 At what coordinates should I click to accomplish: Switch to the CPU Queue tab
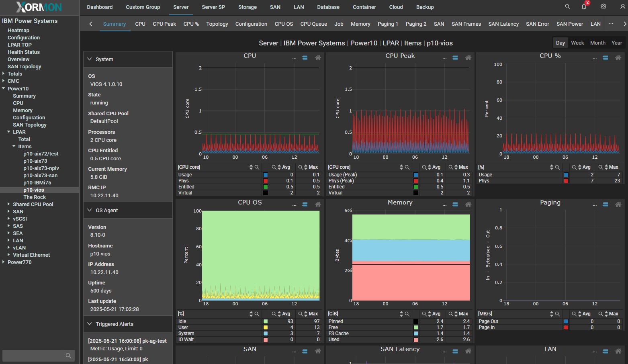tap(313, 24)
